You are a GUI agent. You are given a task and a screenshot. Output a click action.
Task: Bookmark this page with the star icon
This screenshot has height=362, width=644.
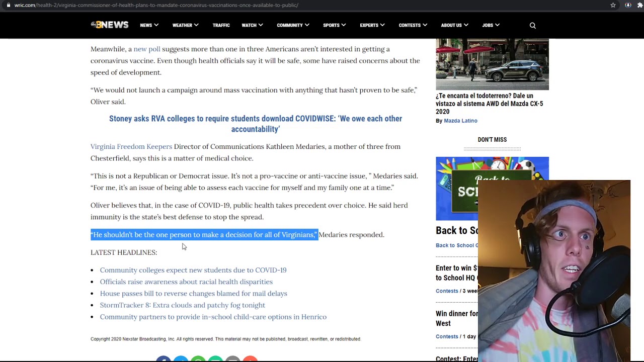point(613,5)
